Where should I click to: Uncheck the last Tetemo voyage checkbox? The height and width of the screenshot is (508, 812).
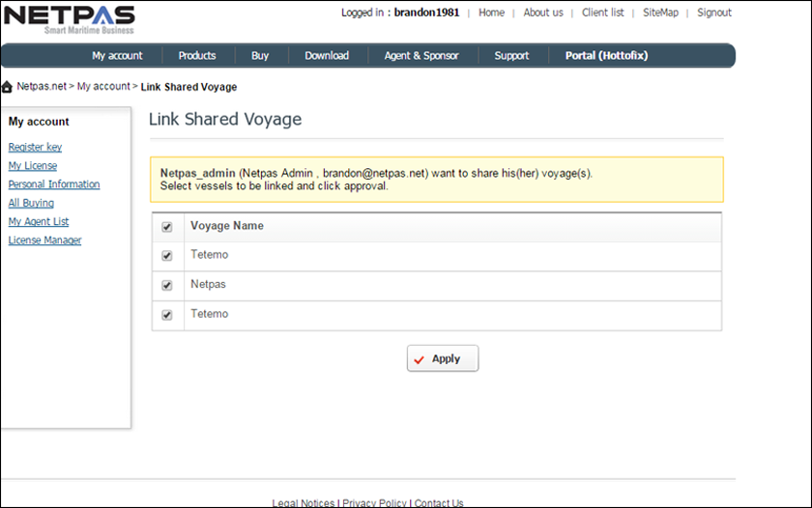click(166, 315)
